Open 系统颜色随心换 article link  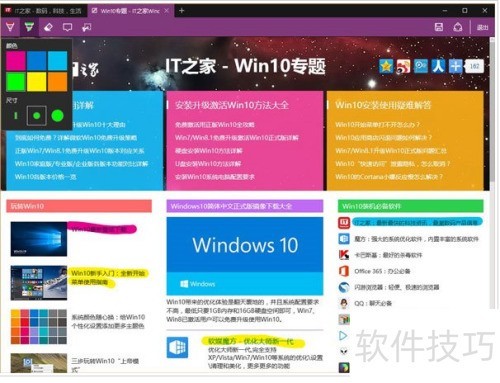coord(108,321)
